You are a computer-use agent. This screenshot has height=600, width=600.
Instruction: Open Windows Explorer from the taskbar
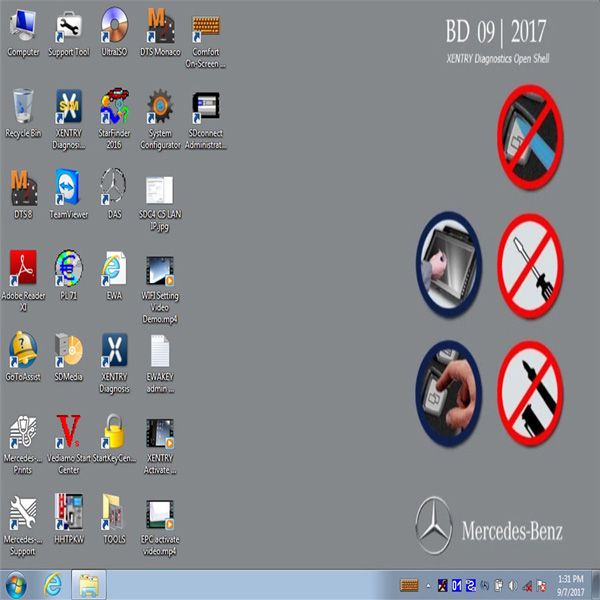[x=89, y=585]
